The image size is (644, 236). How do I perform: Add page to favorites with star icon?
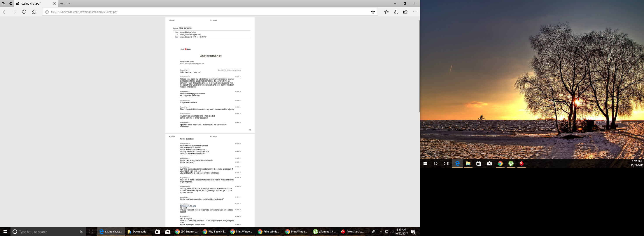[373, 12]
